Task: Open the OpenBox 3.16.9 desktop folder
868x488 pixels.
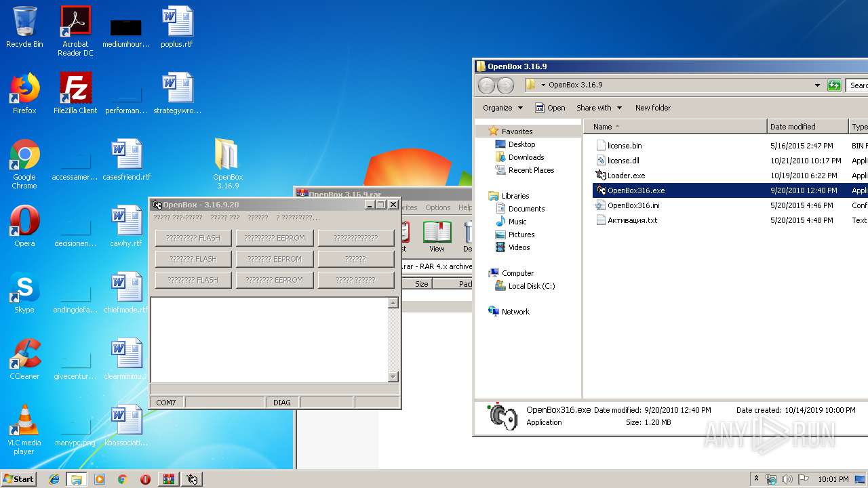Action: coord(228,164)
